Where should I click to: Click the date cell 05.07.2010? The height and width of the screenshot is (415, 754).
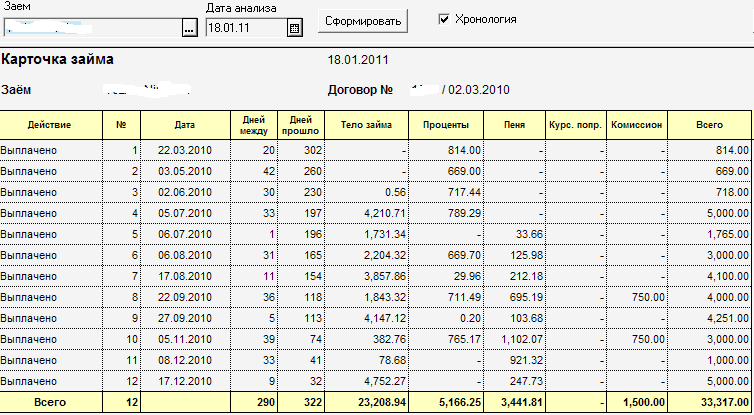click(x=184, y=213)
